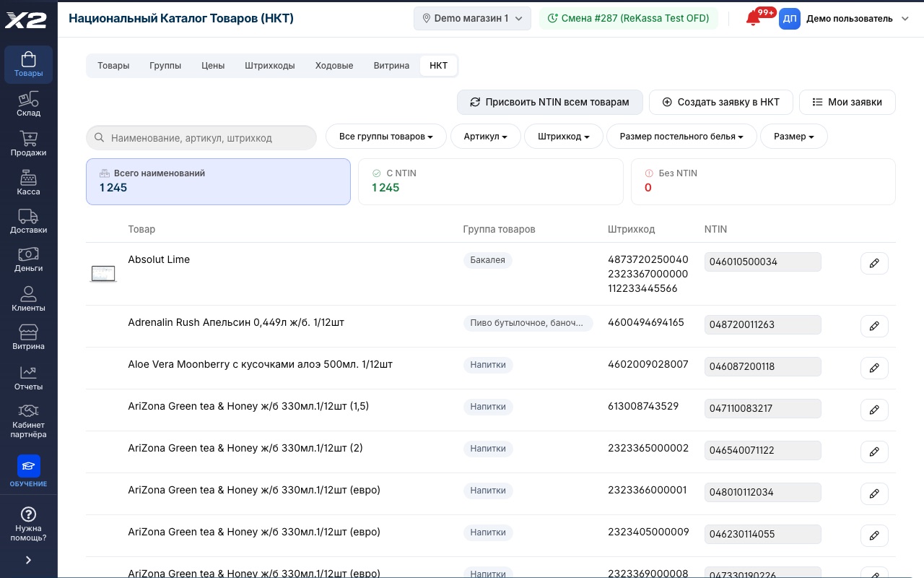The height and width of the screenshot is (578, 924).
Task: Click the notifications bell icon
Action: pos(754,19)
